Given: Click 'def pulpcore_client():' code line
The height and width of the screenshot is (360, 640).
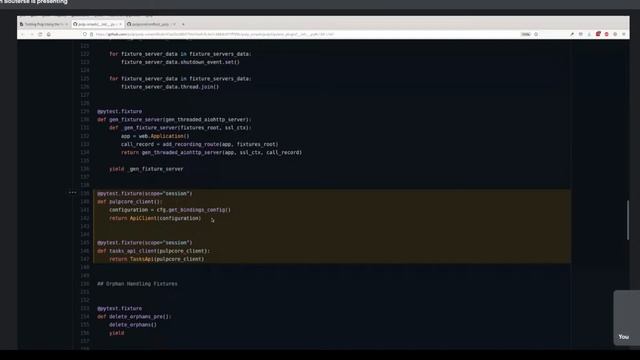Looking at the screenshot, I should coord(129,202).
